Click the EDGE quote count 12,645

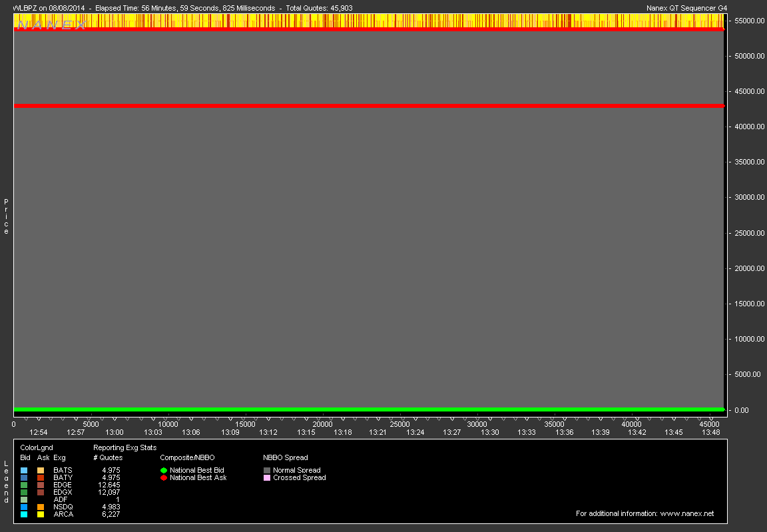[x=109, y=485]
